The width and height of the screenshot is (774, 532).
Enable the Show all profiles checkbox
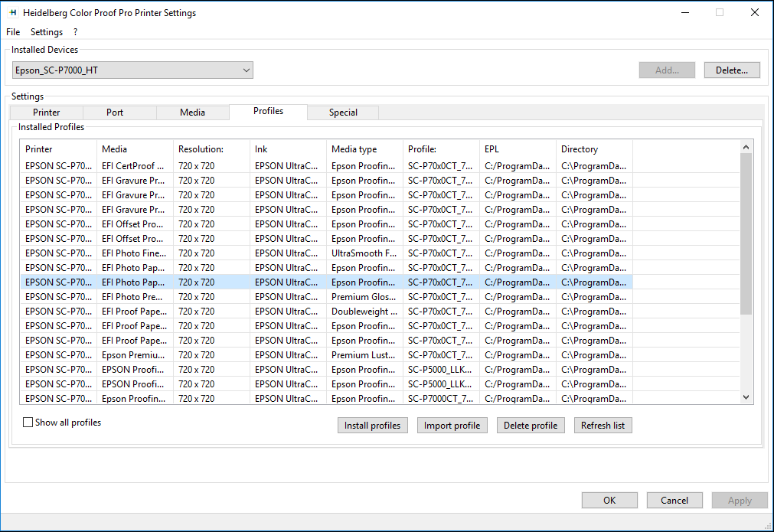tap(28, 423)
